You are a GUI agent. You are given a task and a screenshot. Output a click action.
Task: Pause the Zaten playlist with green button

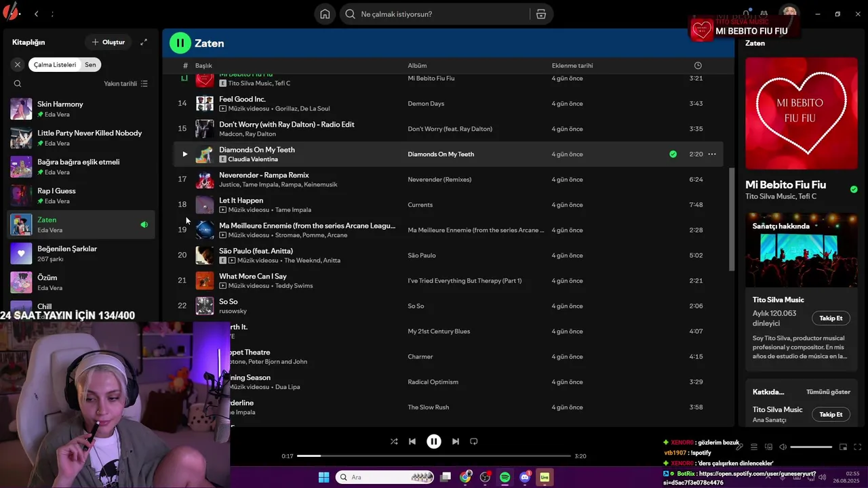coord(180,43)
